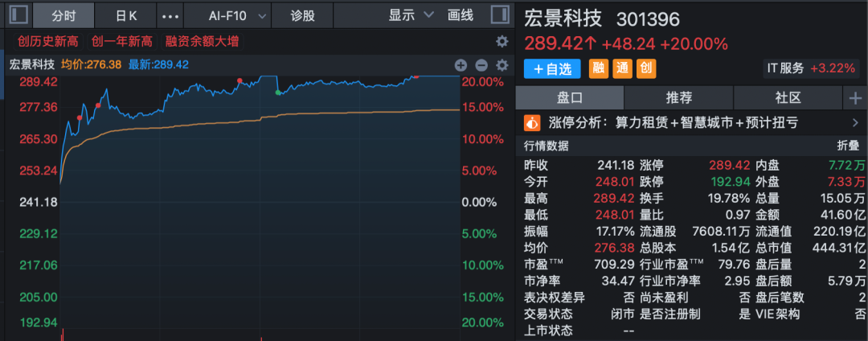Toggle the right sidebar panel icon
The image size is (868, 341).
[x=500, y=15]
